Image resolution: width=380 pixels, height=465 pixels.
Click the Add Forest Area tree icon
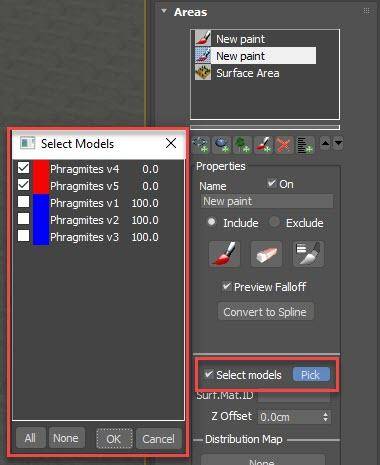tap(242, 145)
